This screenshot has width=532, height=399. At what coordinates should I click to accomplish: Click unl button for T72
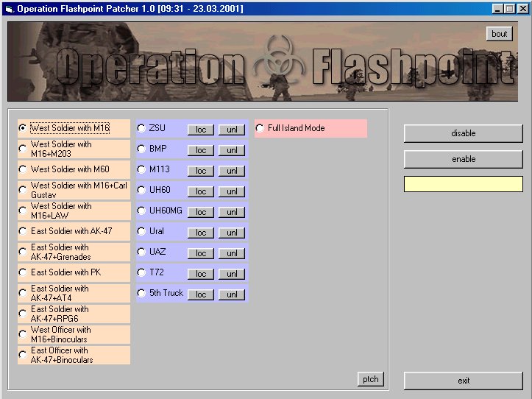click(x=232, y=274)
